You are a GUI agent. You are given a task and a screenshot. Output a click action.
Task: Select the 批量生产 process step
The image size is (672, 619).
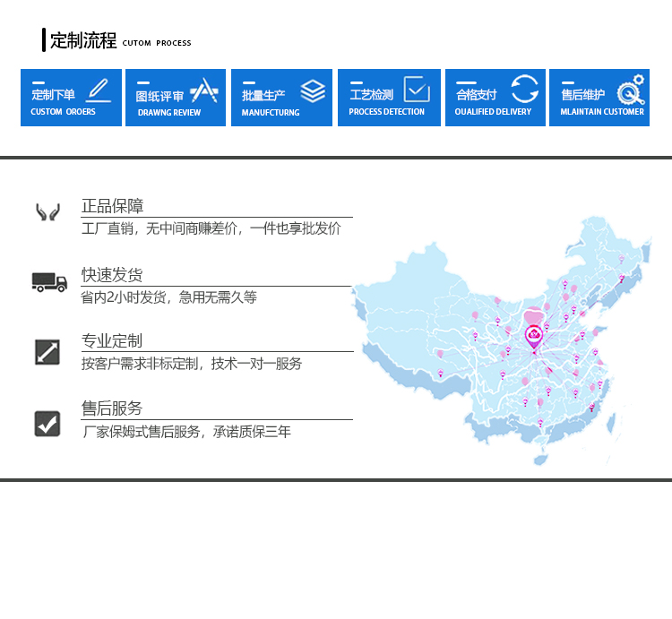point(281,98)
